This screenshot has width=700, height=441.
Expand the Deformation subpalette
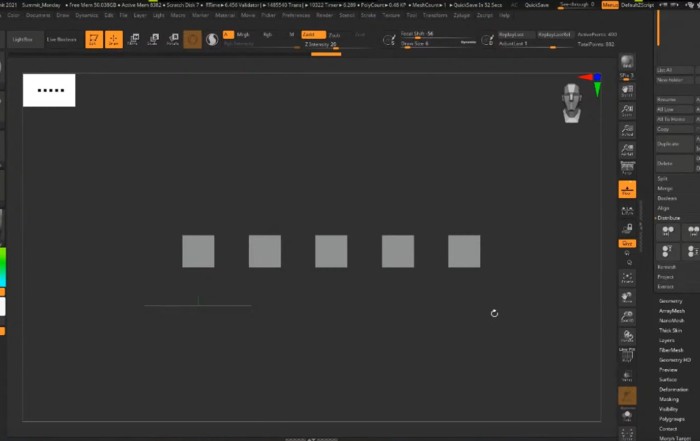coord(673,390)
